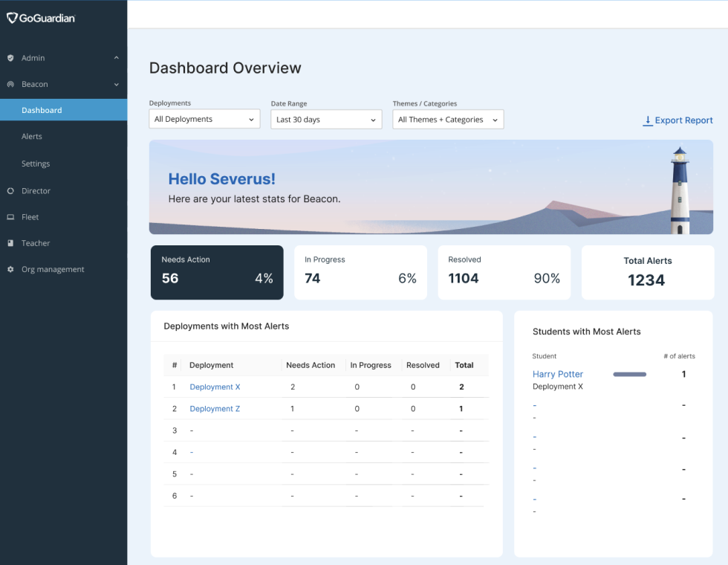Expand the Beacon section chevron

coord(117,84)
